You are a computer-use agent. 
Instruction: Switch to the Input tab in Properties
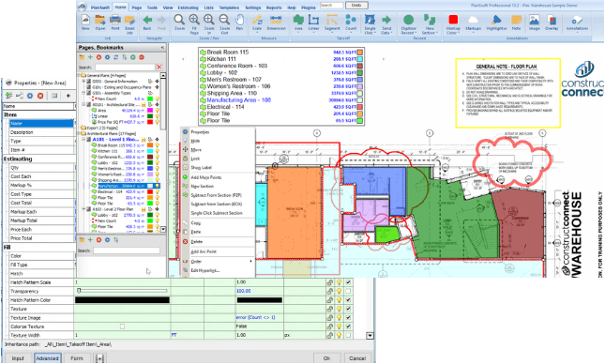tap(18, 358)
